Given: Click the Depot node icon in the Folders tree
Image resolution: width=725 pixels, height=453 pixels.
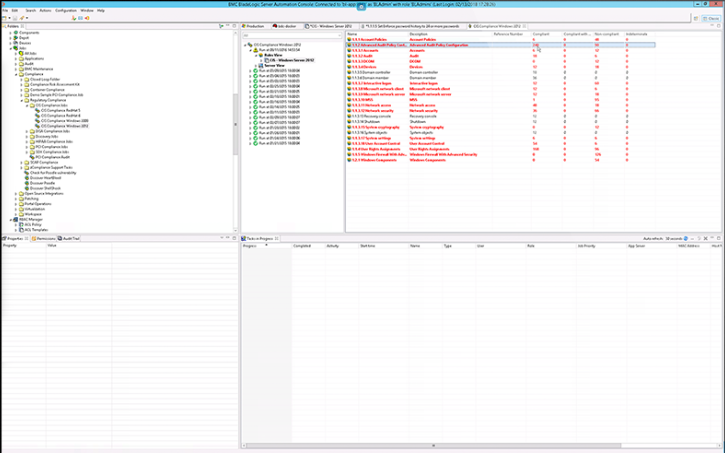Looking at the screenshot, I should pyautogui.click(x=16, y=38).
